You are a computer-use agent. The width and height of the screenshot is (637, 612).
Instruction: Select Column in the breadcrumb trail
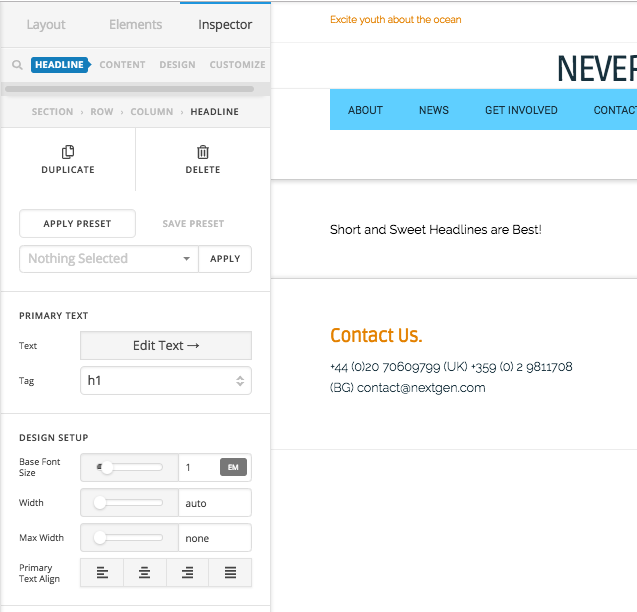pyautogui.click(x=152, y=112)
